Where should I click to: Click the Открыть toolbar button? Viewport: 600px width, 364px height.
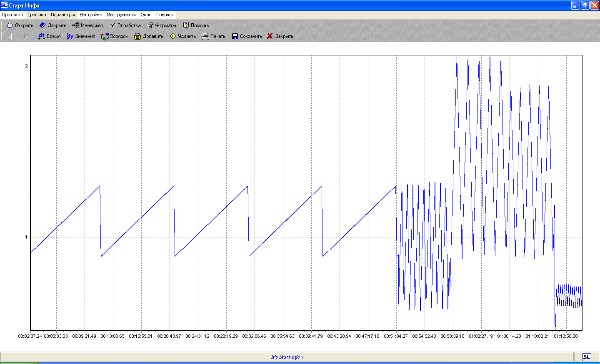point(20,25)
